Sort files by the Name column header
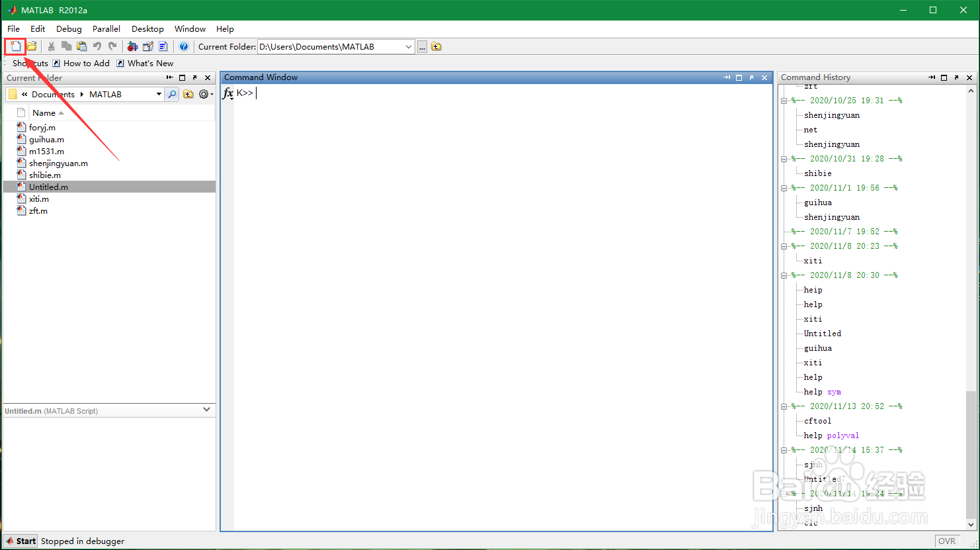 coord(48,113)
